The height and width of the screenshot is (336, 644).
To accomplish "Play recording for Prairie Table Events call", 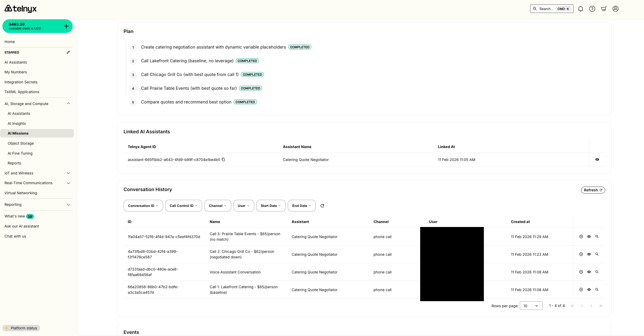I will (581, 236).
